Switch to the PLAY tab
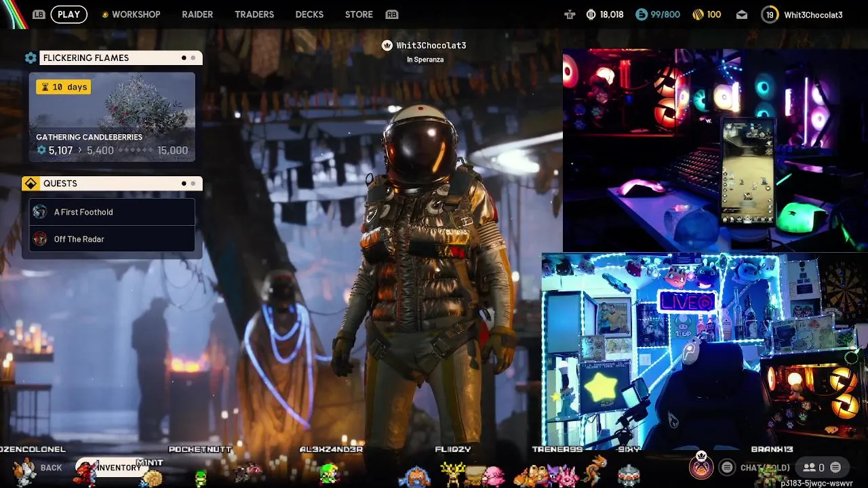This screenshot has width=868, height=488. (68, 14)
